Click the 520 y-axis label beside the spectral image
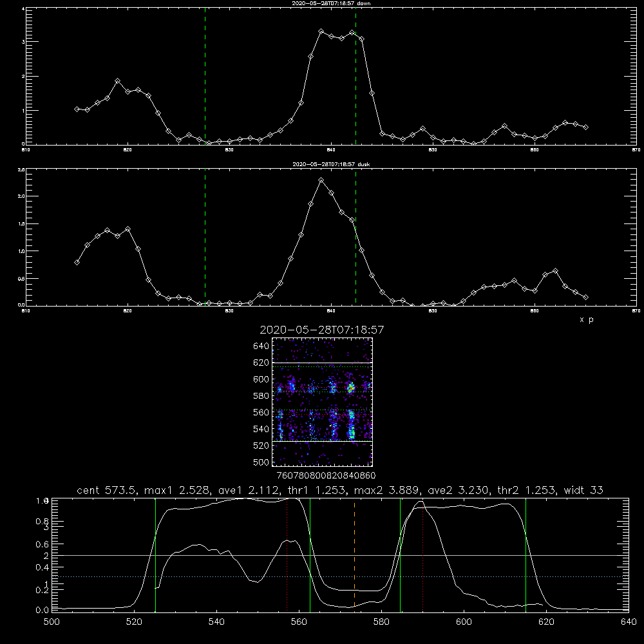Viewport: 644px width, 644px height. [x=261, y=446]
